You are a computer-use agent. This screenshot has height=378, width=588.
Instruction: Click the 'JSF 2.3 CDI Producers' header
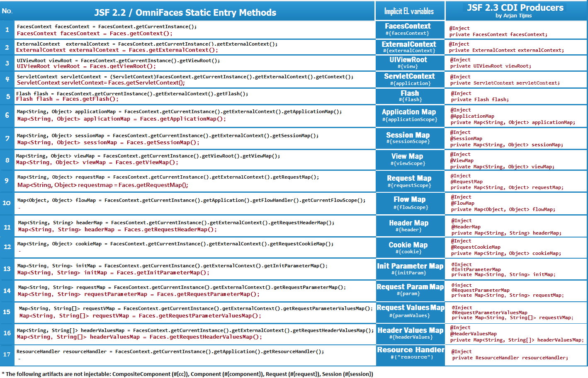pos(515,7)
